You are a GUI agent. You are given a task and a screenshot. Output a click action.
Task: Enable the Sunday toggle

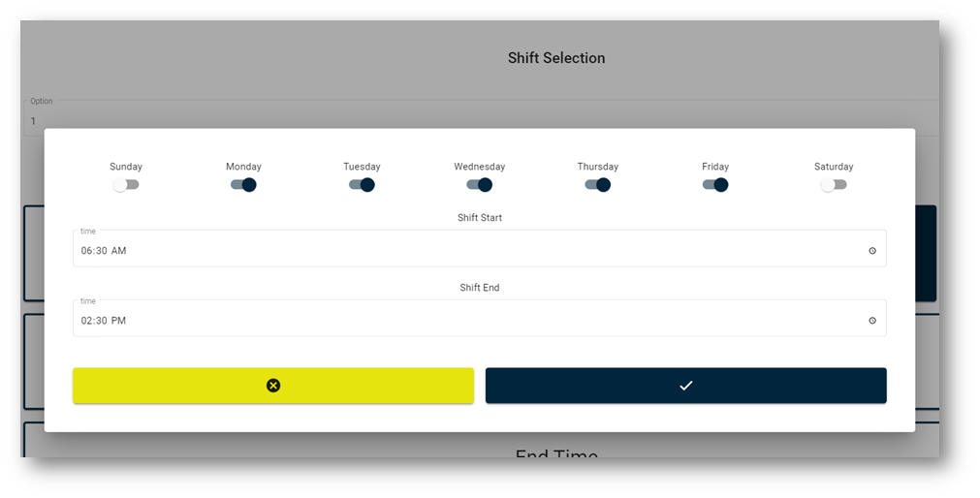point(126,185)
